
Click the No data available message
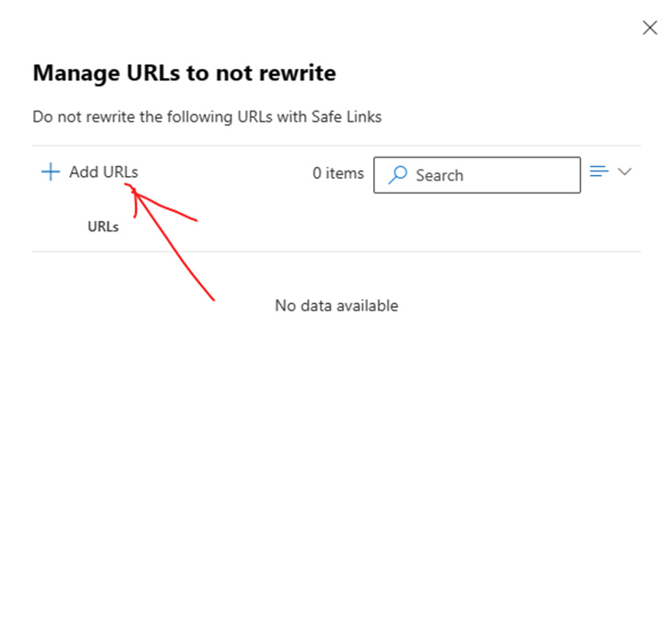336,305
